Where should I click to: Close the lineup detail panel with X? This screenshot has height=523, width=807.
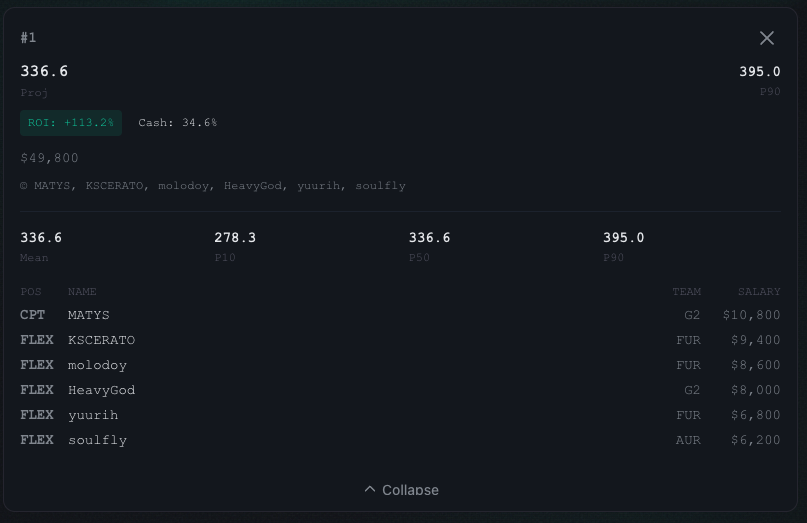point(767,38)
